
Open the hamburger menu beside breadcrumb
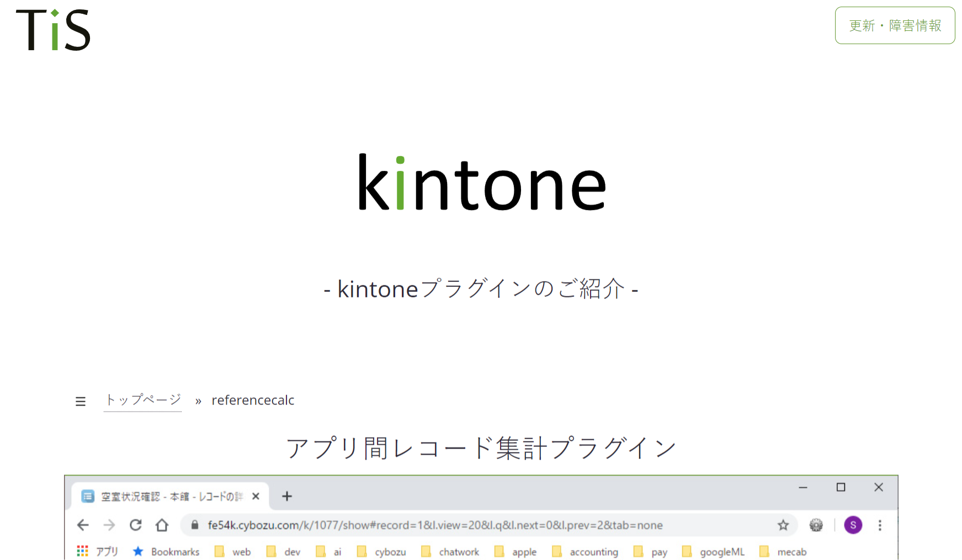point(81,401)
